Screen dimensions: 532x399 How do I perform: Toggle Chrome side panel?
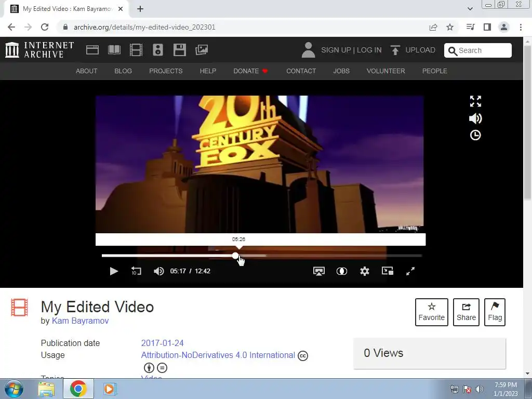click(487, 27)
